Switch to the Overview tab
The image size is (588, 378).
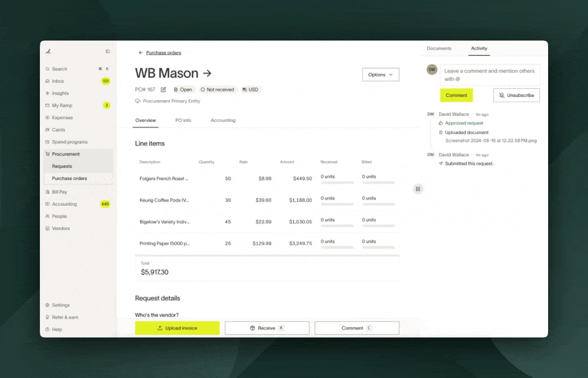coord(145,120)
